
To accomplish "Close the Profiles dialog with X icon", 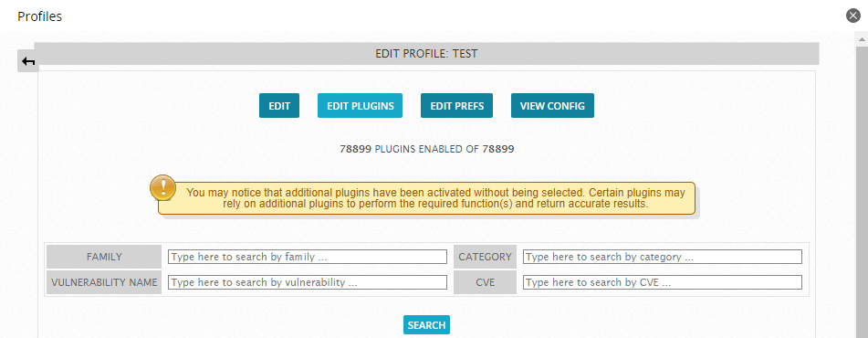I will point(853,16).
